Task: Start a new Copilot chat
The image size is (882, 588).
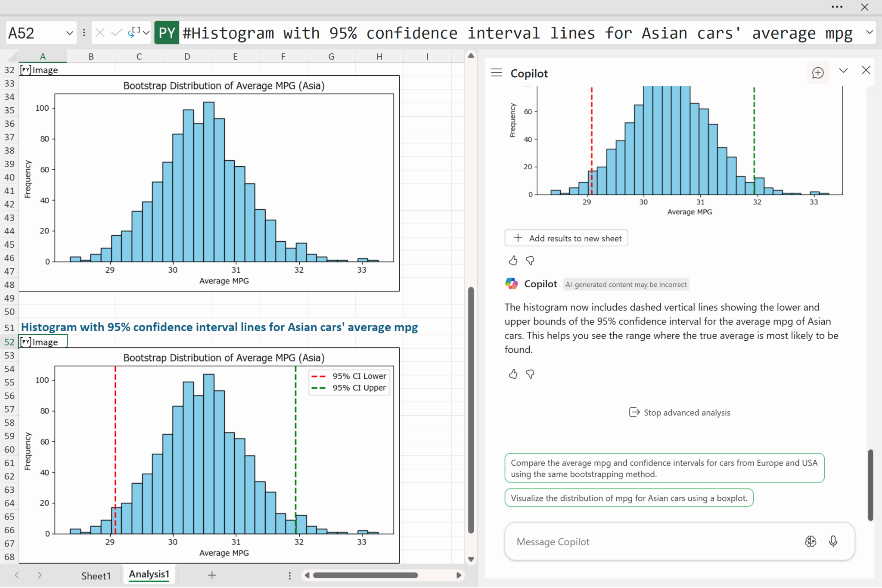Action: 817,73
